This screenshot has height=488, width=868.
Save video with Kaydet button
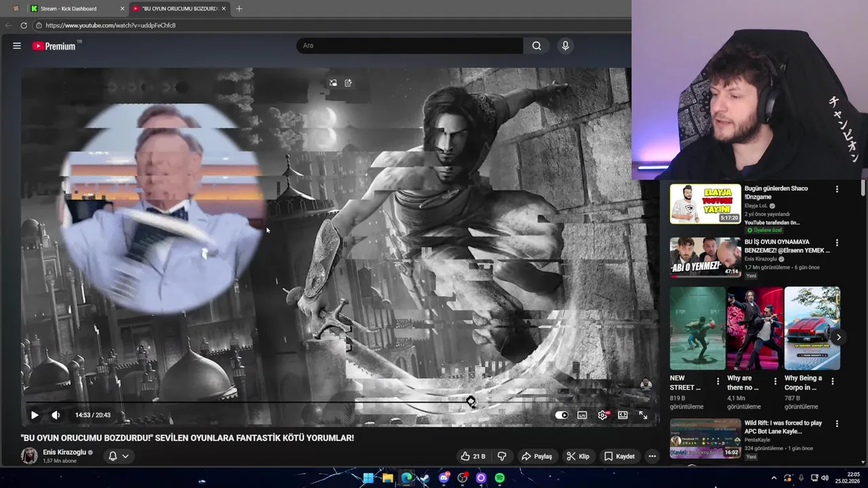620,456
